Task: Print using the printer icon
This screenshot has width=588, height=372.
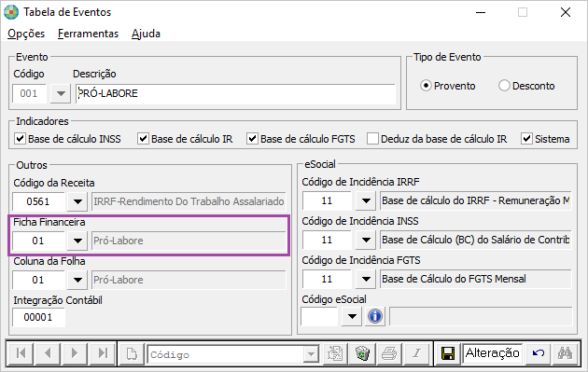Action: tap(389, 353)
